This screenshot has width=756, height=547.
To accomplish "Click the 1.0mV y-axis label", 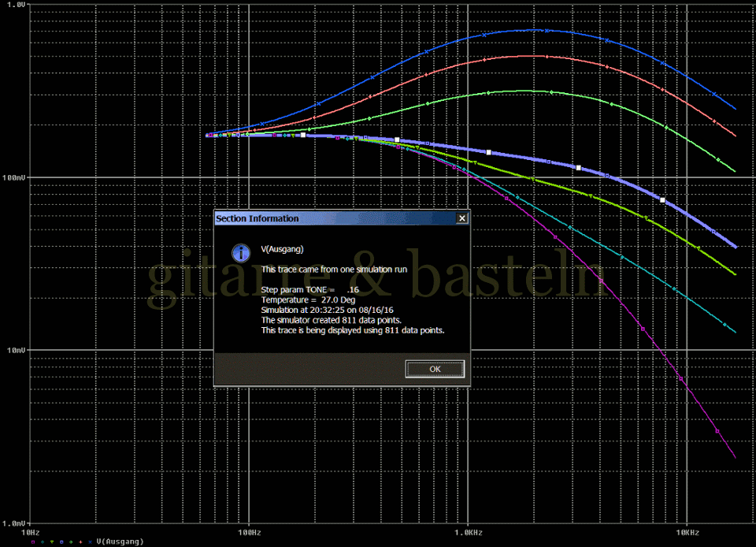I will point(13,523).
